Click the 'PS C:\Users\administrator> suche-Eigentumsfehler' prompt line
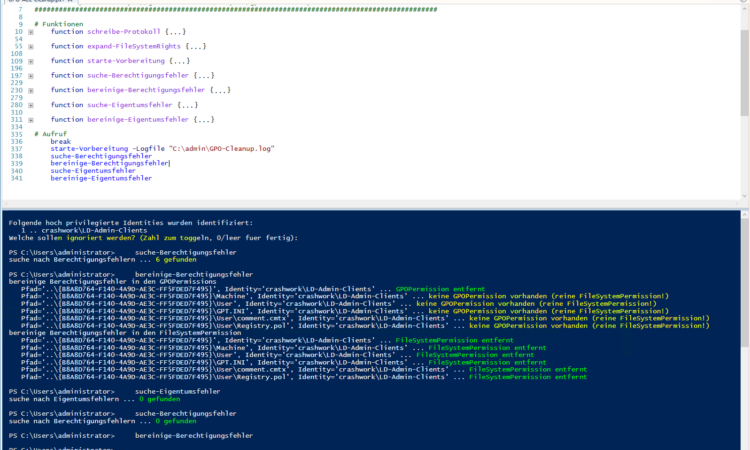 click(x=114, y=392)
